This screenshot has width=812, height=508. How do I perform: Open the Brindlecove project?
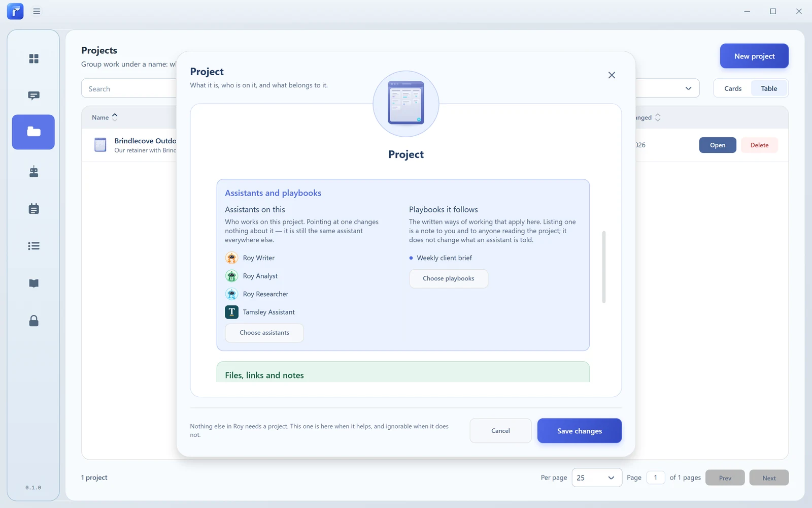718,145
